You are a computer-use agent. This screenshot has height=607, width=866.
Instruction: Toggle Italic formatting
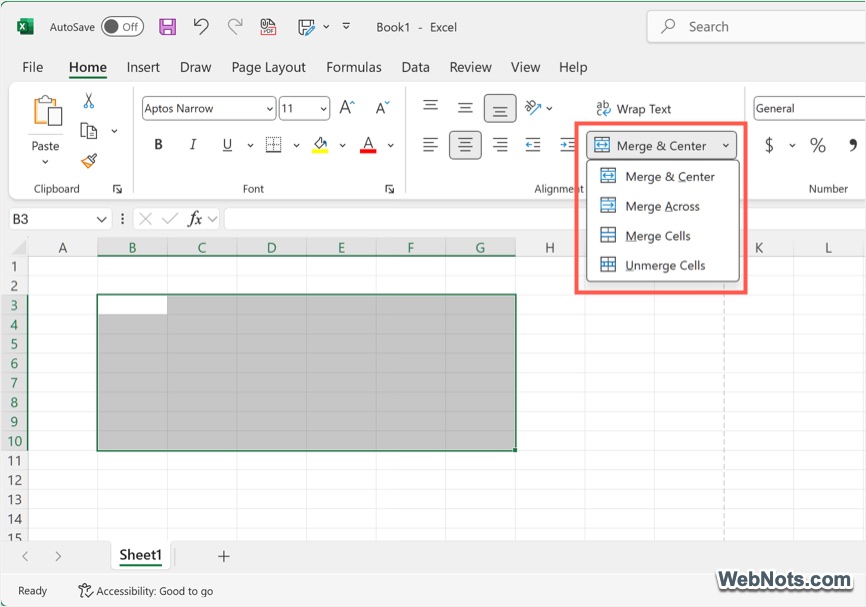193,145
